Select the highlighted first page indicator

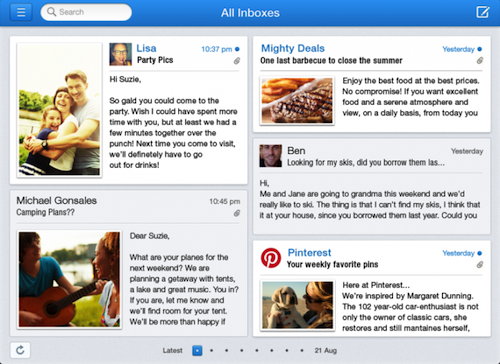coord(197,350)
